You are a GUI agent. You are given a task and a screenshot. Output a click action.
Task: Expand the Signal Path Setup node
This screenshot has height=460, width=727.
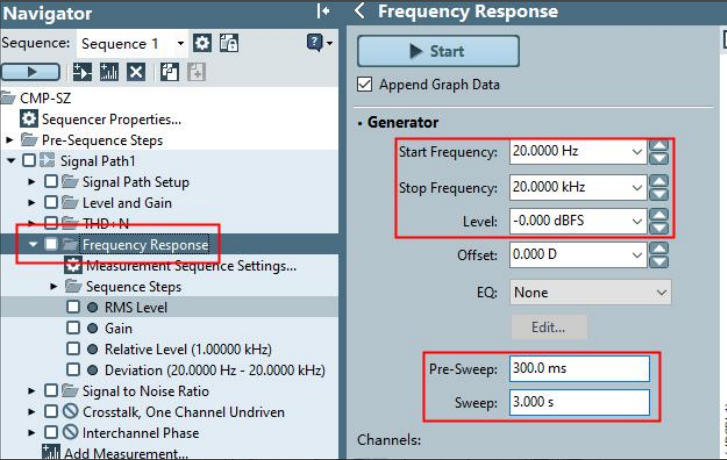point(32,181)
